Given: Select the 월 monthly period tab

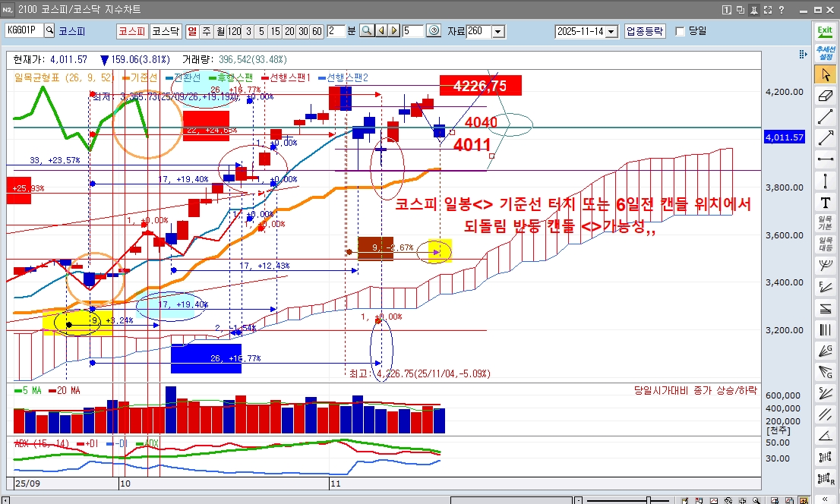Looking at the screenshot, I should pos(221,31).
